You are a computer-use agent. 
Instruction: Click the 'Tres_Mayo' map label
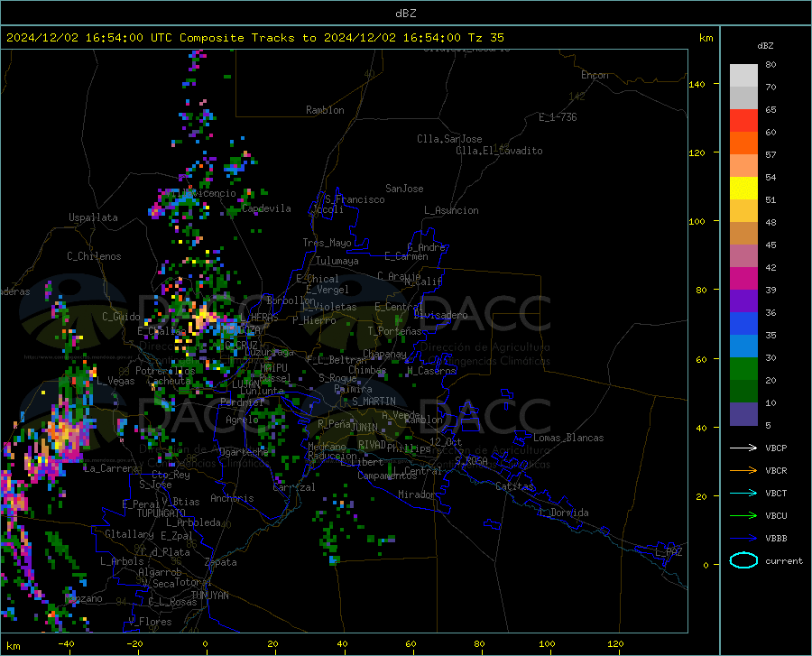[327, 243]
